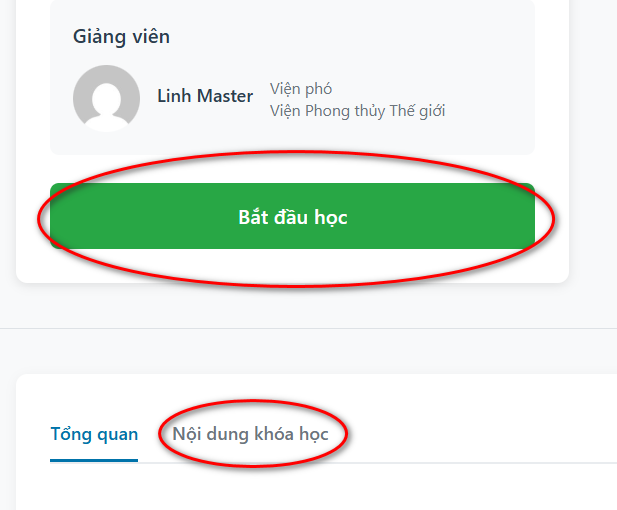Click the blue underline beneath Tổng quan
This screenshot has width=617, height=510.
click(94, 460)
